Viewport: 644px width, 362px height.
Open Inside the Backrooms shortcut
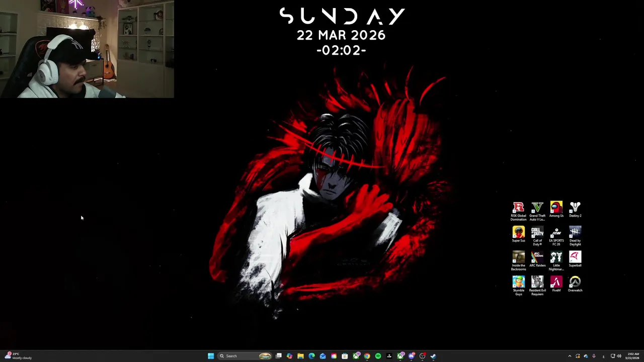[518, 261]
